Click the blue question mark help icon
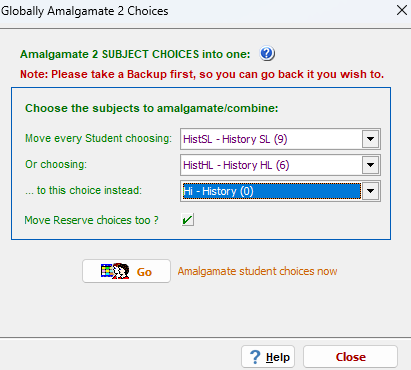Screen dimensions: 411x370 pyautogui.click(x=267, y=54)
